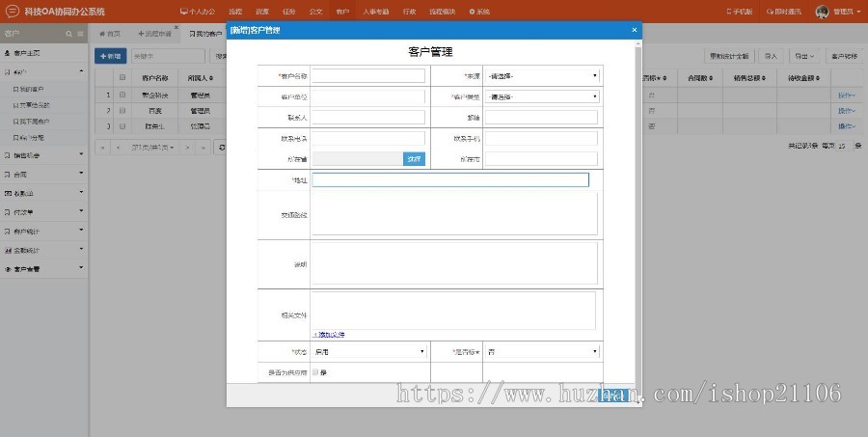Image resolution: width=868 pixels, height=437 pixels.
Task: Go to the next page using › button
Action: pos(188,148)
